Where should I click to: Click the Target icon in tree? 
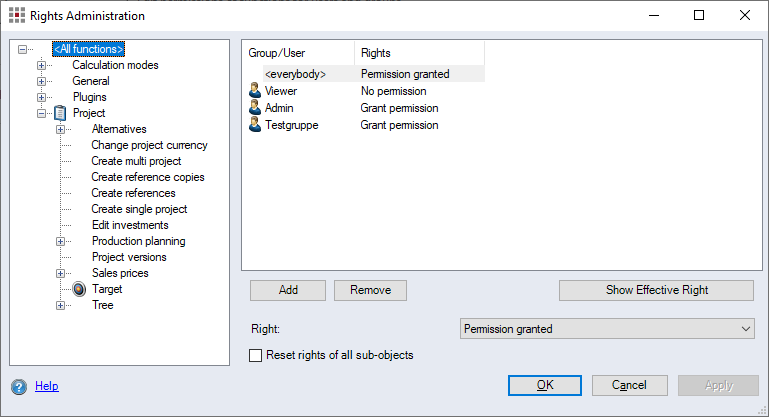(x=80, y=289)
